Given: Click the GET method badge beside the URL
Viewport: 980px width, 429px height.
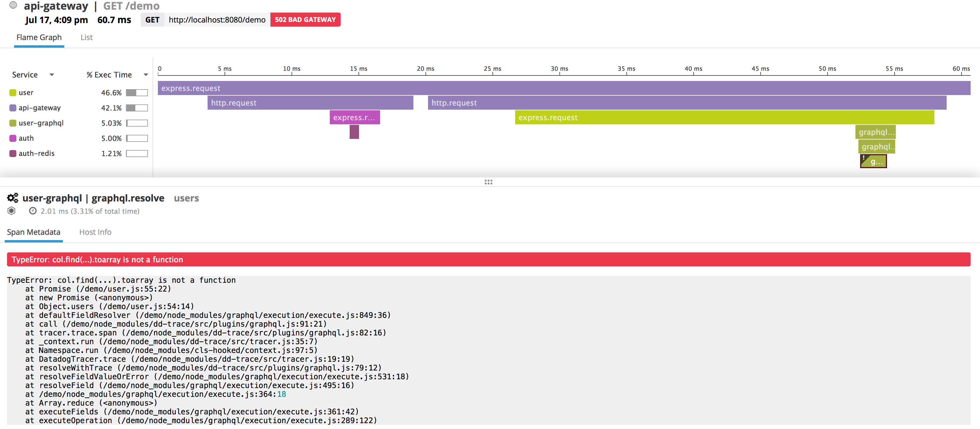Looking at the screenshot, I should click(152, 19).
